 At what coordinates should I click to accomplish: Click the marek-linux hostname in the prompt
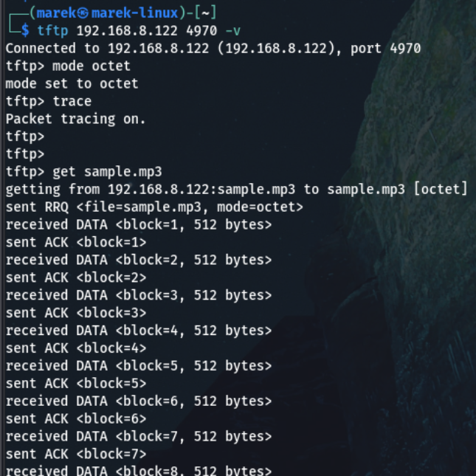coord(134,13)
